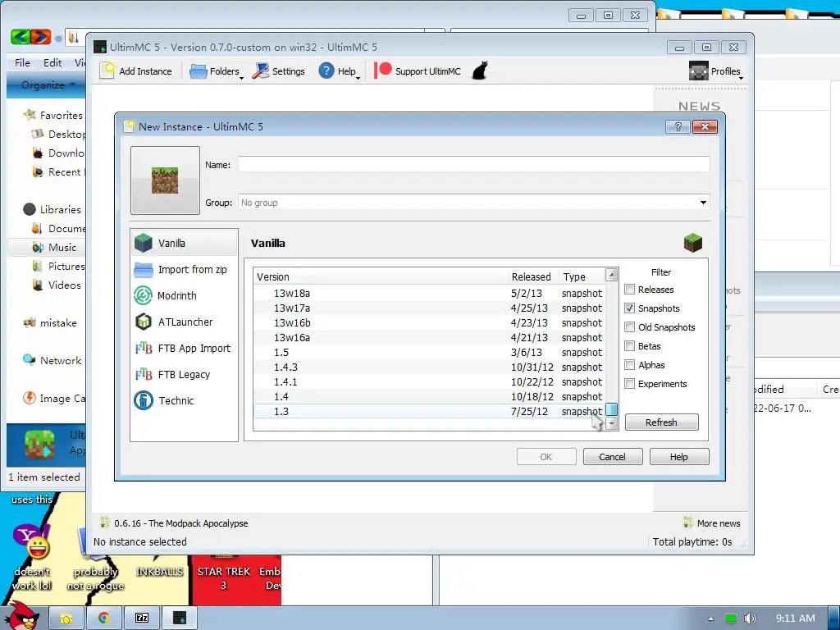Click the grass block instance icon button
Screen dimensions: 840x630
coord(165,180)
